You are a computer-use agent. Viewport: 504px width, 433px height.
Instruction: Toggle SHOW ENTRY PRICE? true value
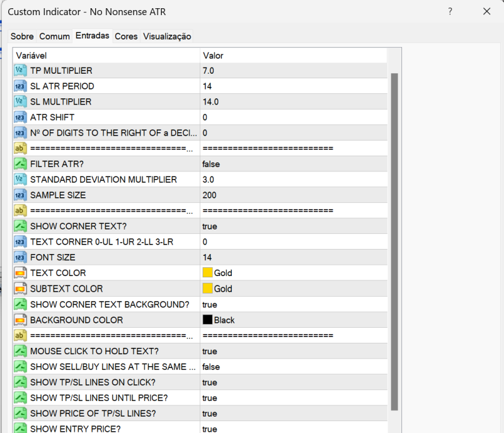pos(210,429)
